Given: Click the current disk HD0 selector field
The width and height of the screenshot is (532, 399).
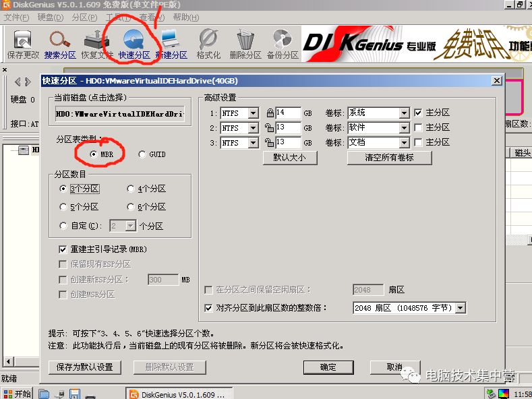Looking at the screenshot, I should tap(120, 114).
